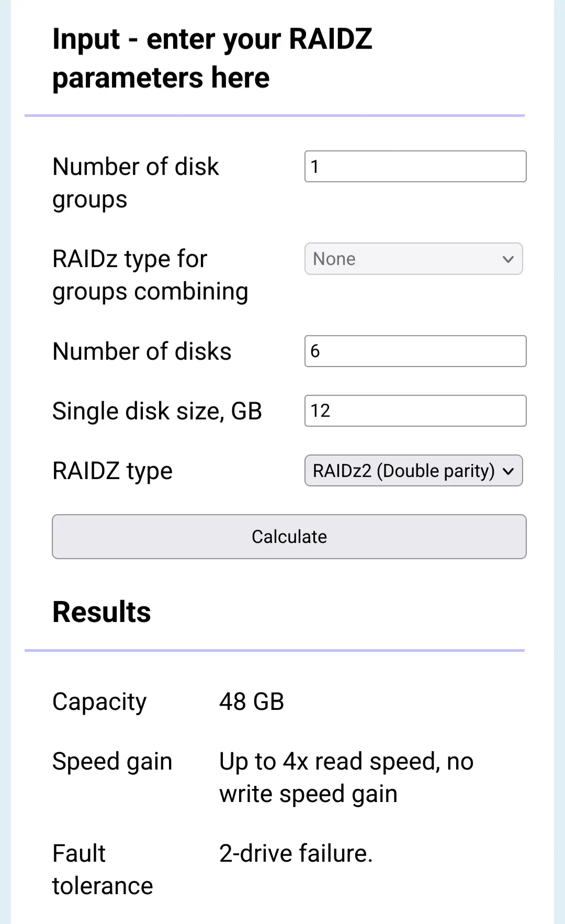Click the RAIDz type for groups combining label
Screen dimensions: 565x924
150,275
